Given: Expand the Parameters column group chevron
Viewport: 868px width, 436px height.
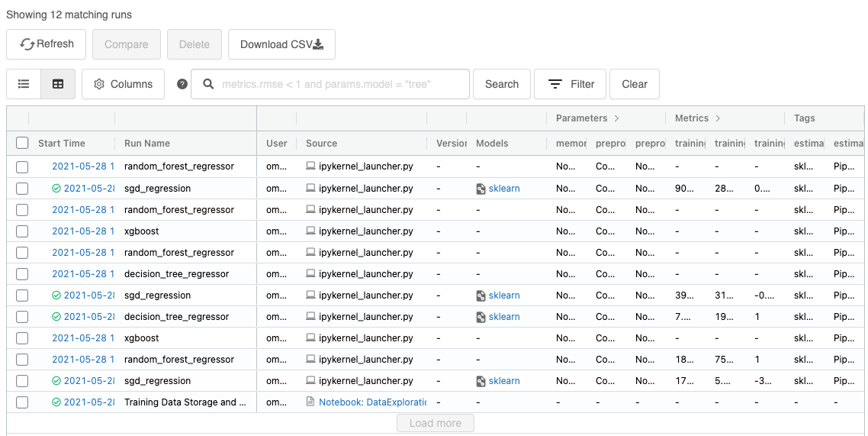Looking at the screenshot, I should tap(616, 118).
